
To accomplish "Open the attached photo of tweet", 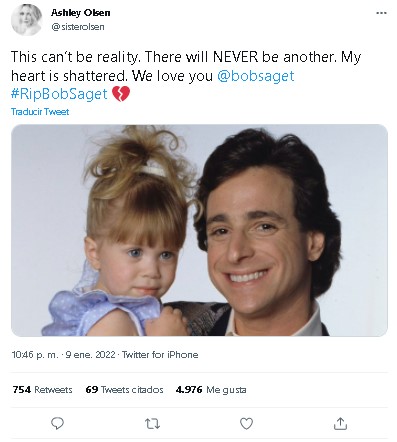I will coord(199,230).
